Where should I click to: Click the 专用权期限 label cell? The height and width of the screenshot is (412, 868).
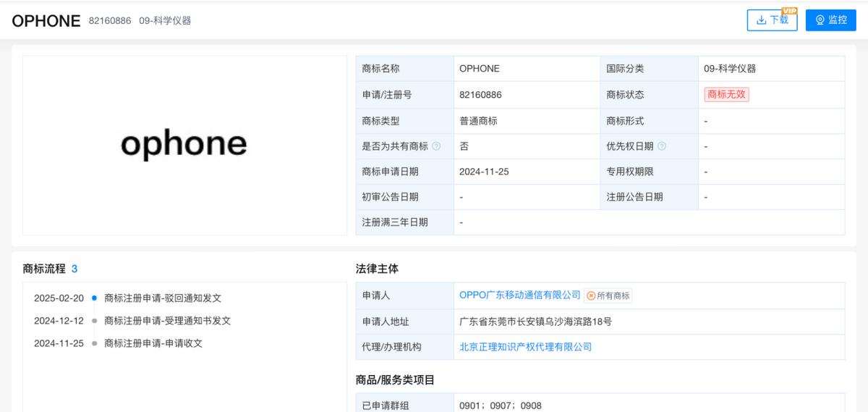(650, 172)
